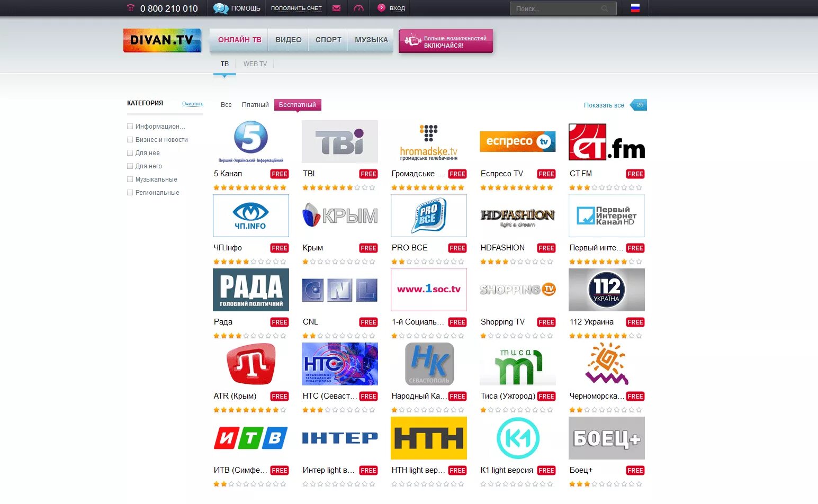Check the Для него category checkbox
Image resolution: width=818 pixels, height=504 pixels.
coord(130,166)
